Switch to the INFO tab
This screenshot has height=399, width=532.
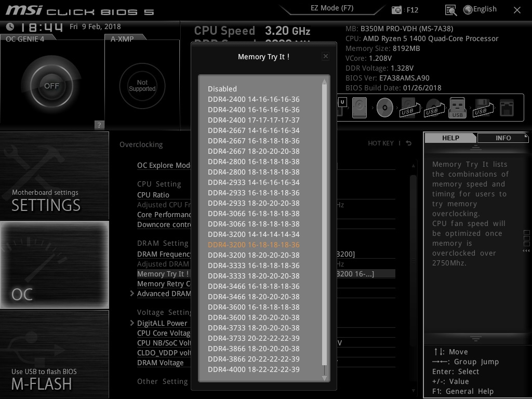coord(503,138)
